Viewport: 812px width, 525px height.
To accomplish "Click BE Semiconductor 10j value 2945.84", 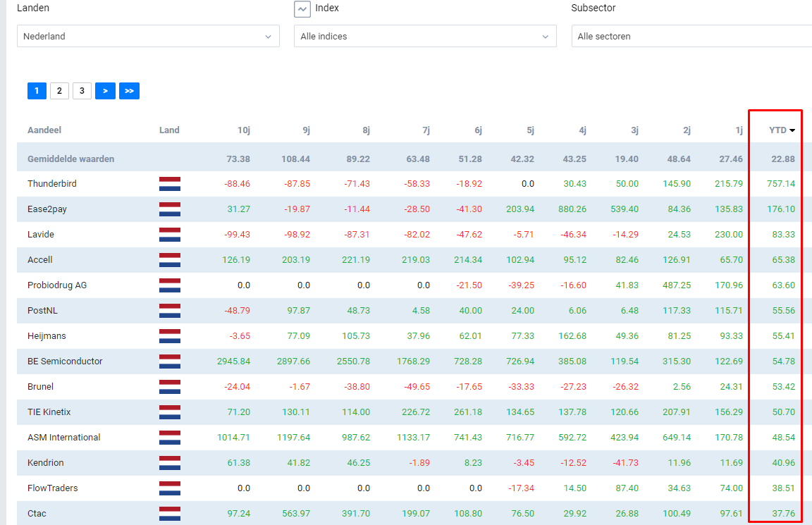I will click(233, 362).
